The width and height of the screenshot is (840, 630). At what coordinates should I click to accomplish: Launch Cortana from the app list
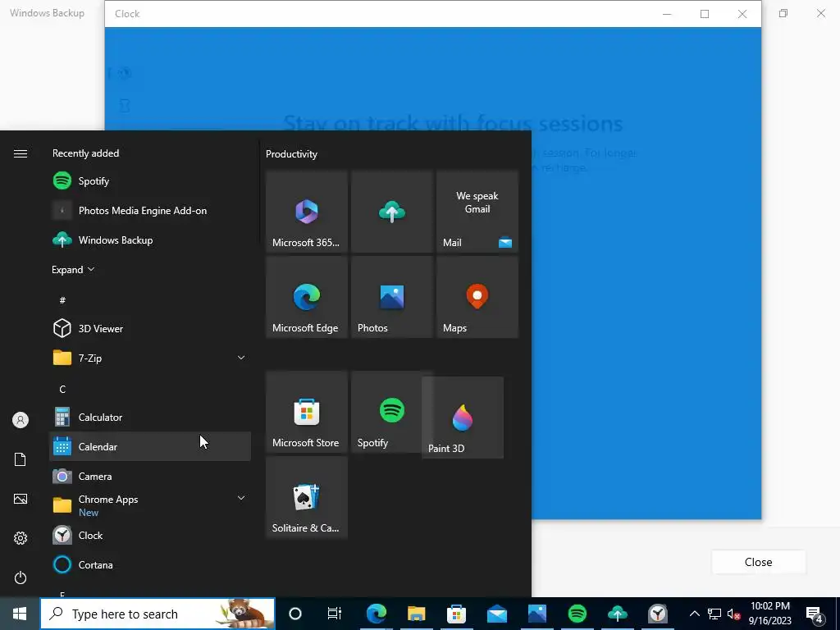(150, 564)
